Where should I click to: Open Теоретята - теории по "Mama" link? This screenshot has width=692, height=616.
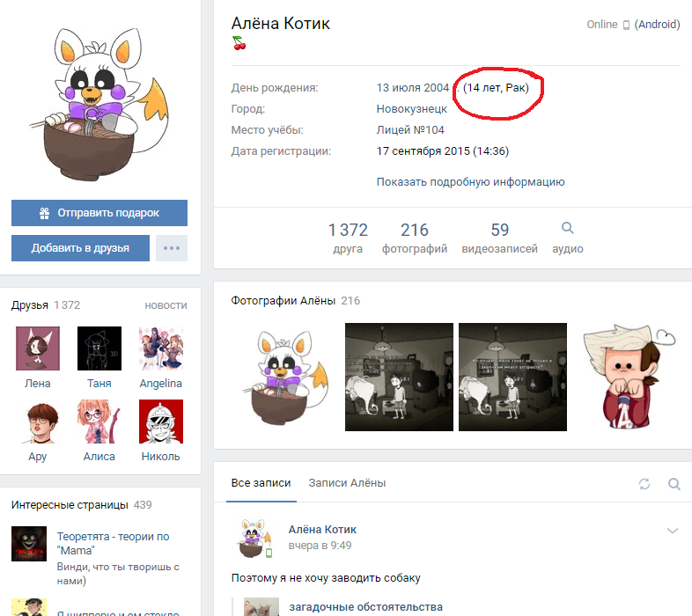(x=113, y=544)
